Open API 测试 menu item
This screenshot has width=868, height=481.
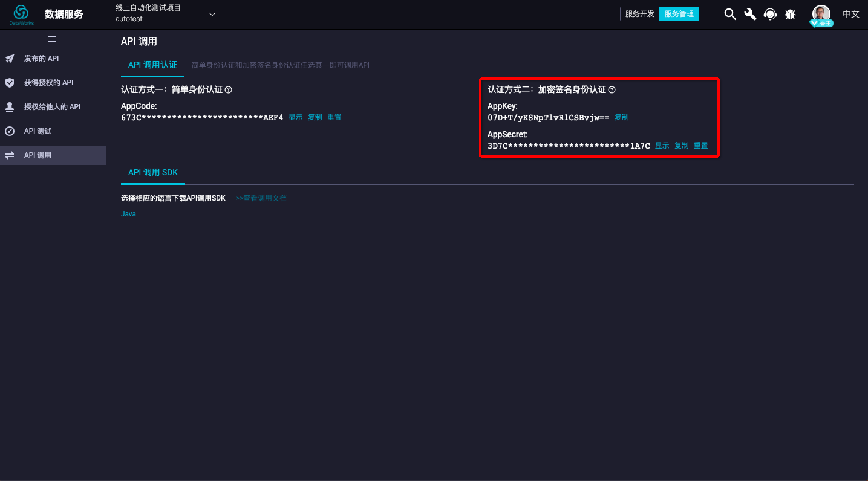coord(53,131)
